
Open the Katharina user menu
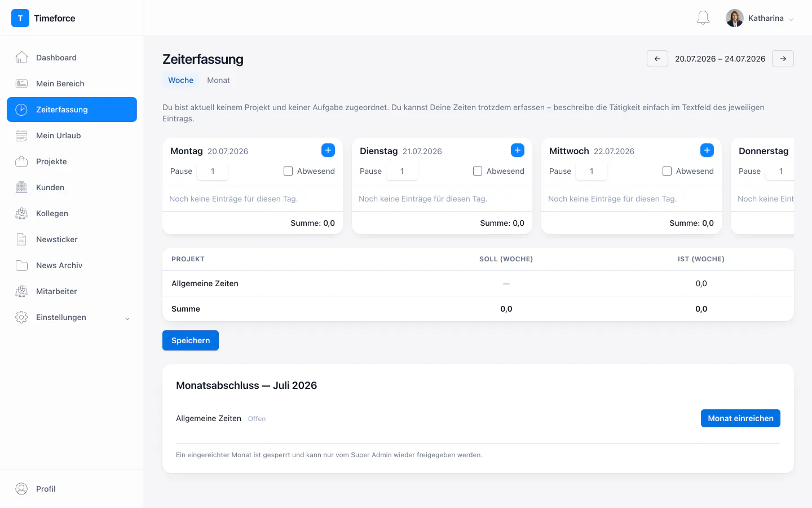tap(760, 18)
